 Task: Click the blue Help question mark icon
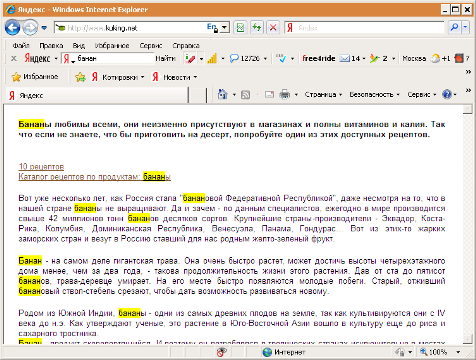click(447, 95)
